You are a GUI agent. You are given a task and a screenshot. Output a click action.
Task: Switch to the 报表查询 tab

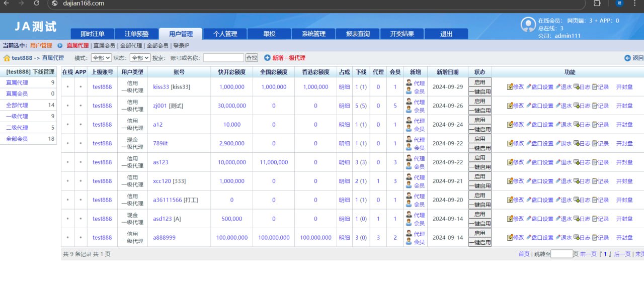[x=358, y=34]
